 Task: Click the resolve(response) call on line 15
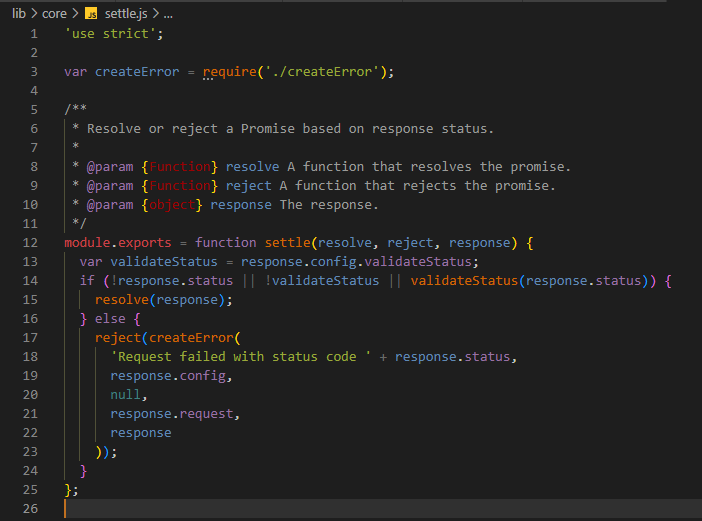(163, 300)
